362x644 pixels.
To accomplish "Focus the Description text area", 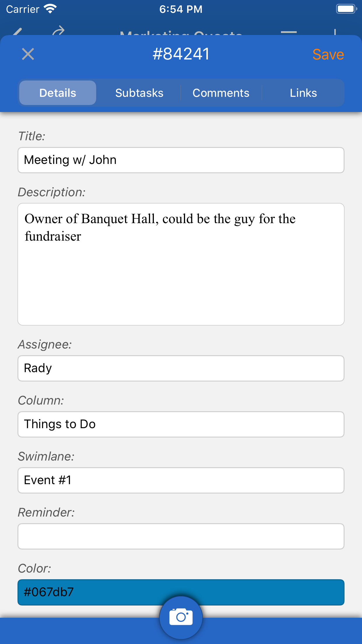I will tap(181, 264).
